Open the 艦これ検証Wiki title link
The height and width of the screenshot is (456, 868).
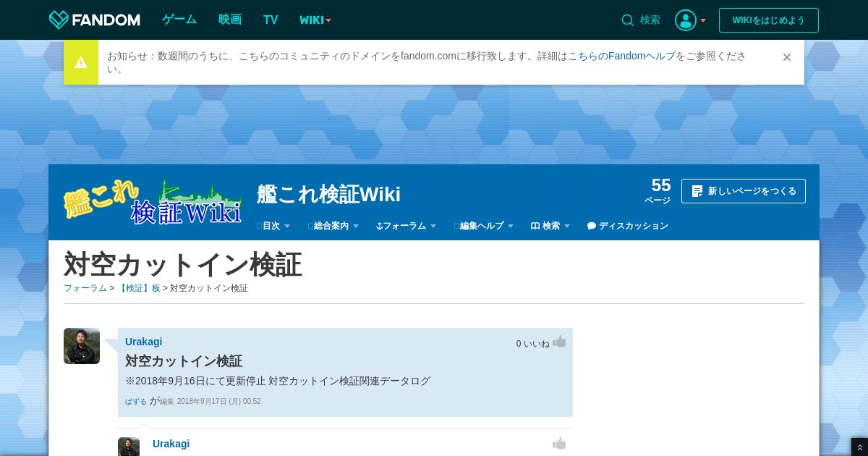tap(328, 194)
